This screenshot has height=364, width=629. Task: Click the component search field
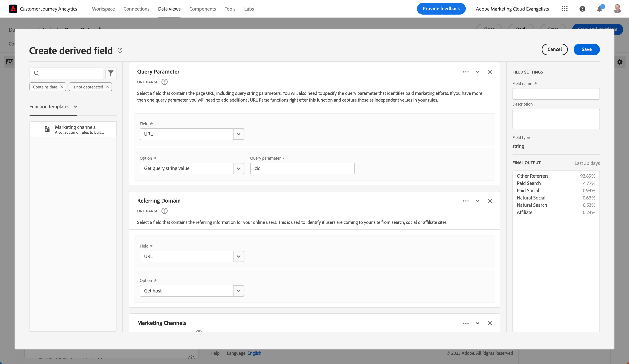pos(66,73)
